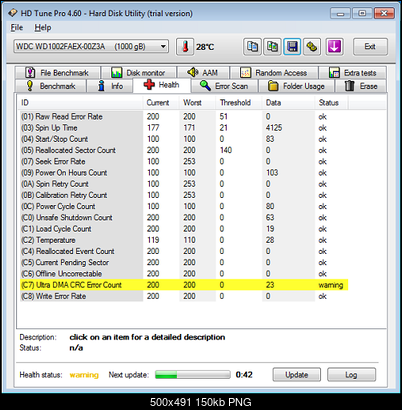Click the Threshold column header
Viewport: 402px width, 410px height.
[x=239, y=103]
